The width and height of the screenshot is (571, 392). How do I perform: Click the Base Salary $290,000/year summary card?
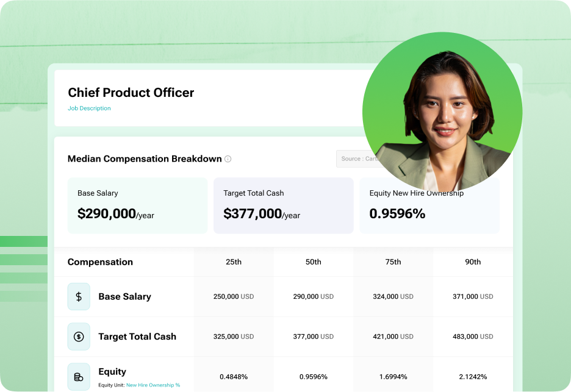click(x=137, y=205)
